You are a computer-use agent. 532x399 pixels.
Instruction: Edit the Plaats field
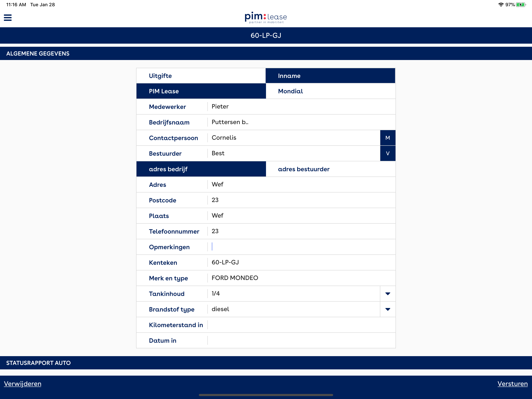point(301,216)
